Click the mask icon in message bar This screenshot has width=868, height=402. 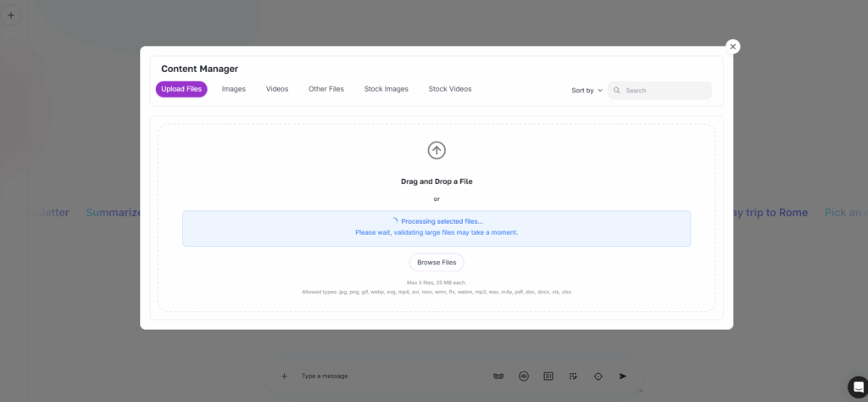click(498, 376)
